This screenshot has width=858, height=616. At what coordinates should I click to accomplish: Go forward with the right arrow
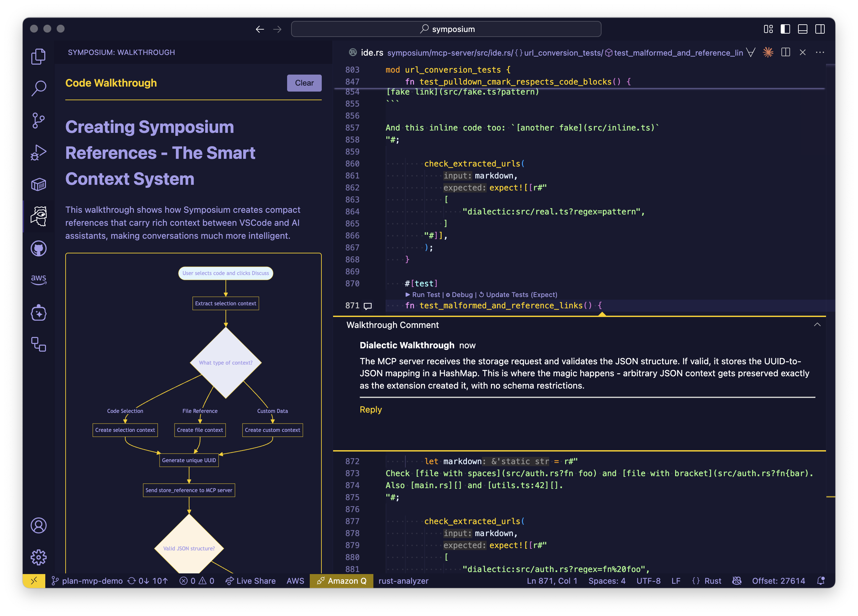pyautogui.click(x=277, y=29)
